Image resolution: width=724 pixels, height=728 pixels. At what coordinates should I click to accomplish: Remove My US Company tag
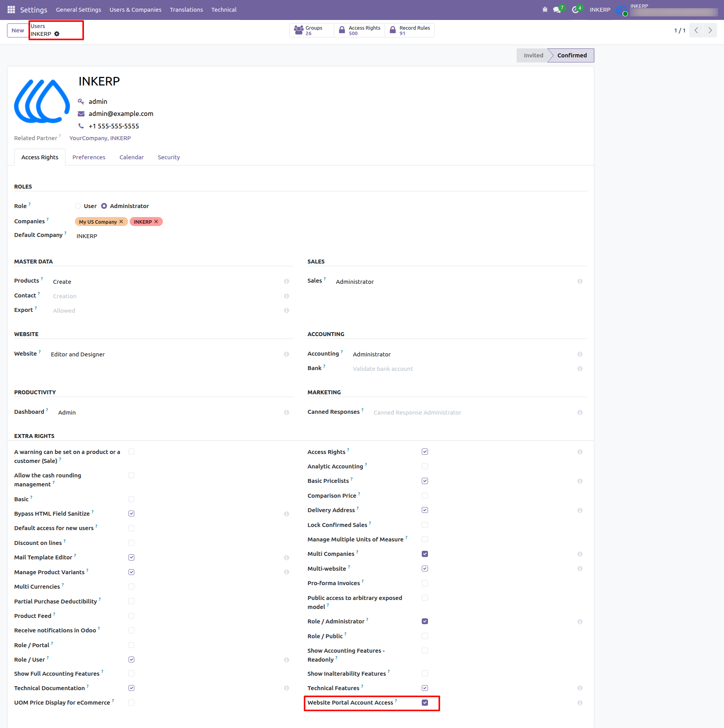(121, 221)
